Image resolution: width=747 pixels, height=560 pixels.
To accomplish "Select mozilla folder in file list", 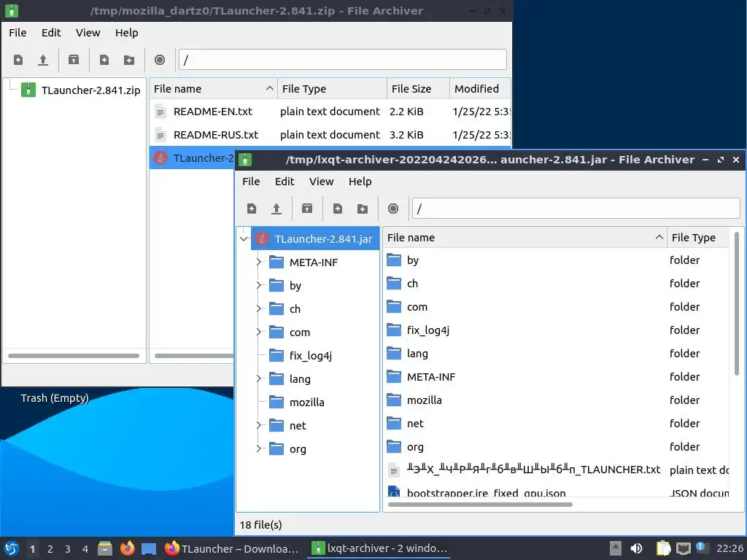I will [x=556, y=400].
